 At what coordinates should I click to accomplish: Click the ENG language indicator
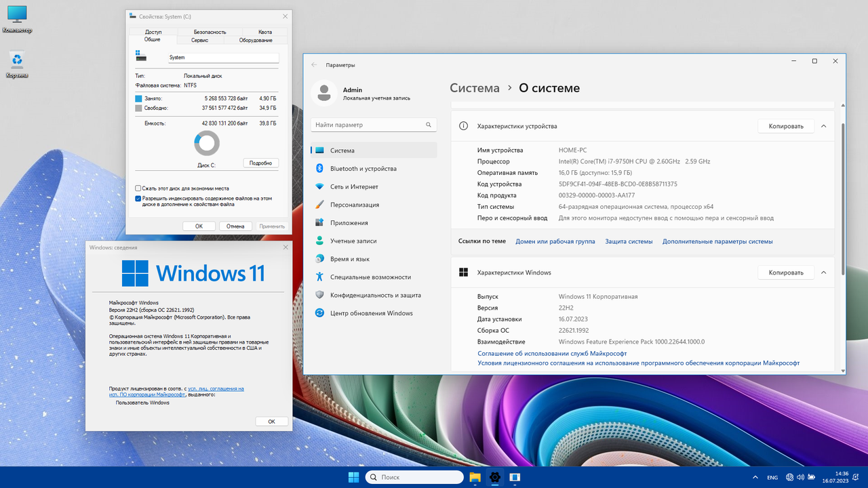772,477
